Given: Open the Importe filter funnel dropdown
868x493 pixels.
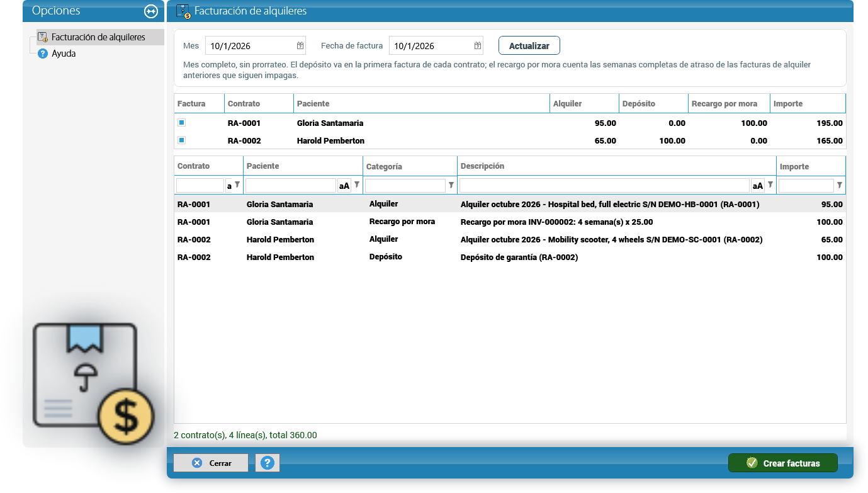Looking at the screenshot, I should pos(840,185).
